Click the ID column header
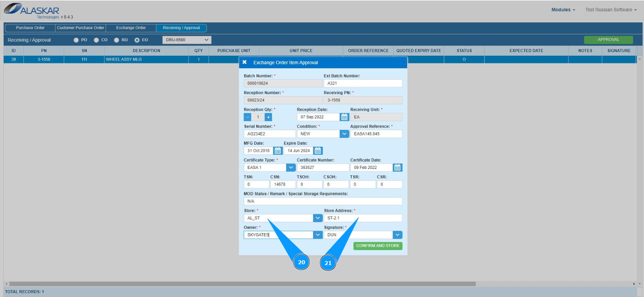Screen dimensions: 644x297 (x=14, y=51)
